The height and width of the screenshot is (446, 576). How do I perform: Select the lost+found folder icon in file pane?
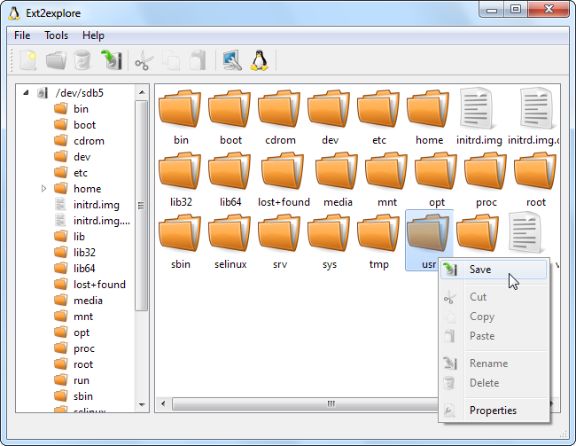pyautogui.click(x=283, y=171)
